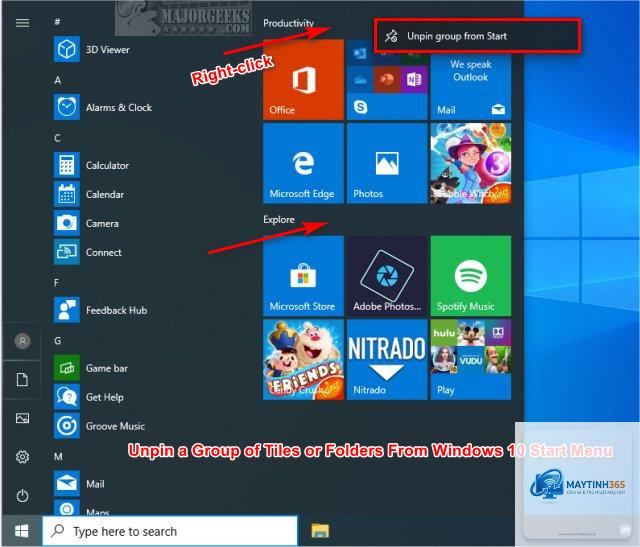Click the Feedback Hub label

coord(116,310)
